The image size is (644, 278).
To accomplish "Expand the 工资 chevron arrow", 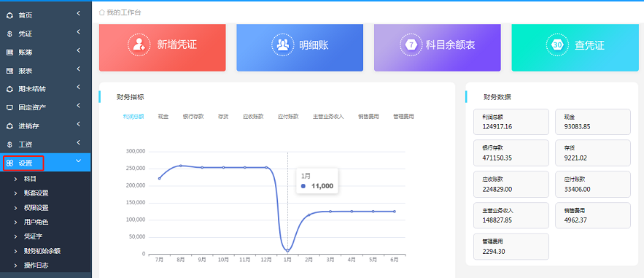I will [78, 142].
